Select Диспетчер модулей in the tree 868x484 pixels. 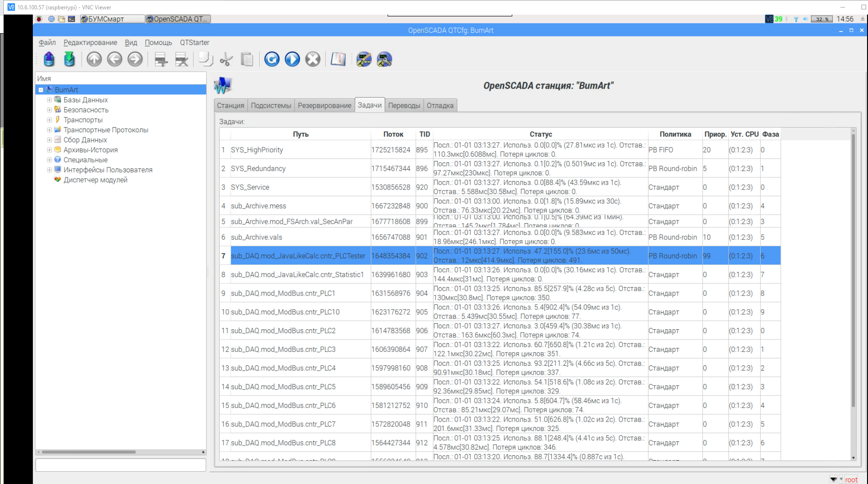[95, 180]
